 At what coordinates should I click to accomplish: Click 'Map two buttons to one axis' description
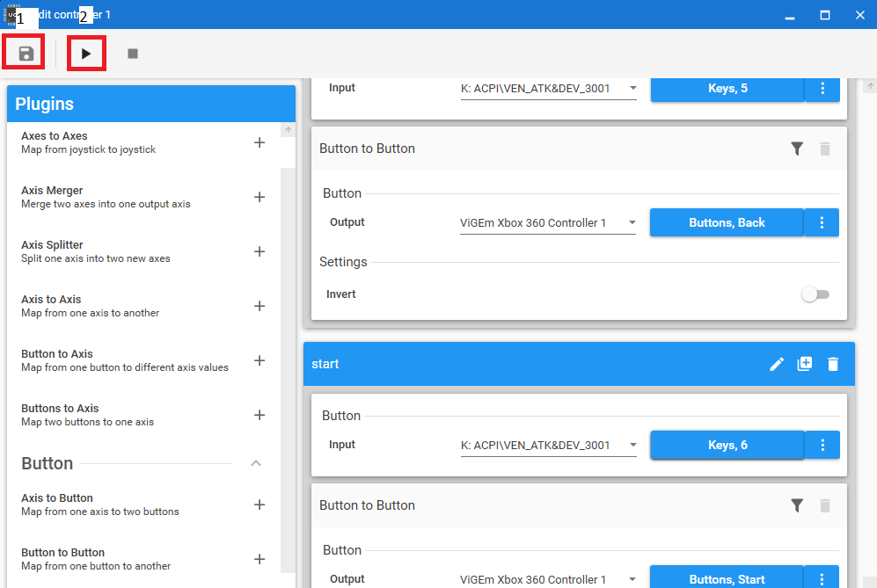(87, 422)
